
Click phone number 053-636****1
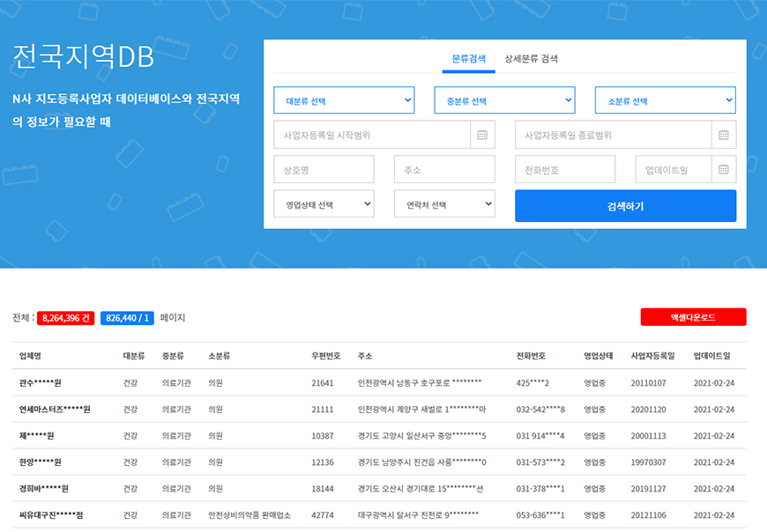[540, 515]
